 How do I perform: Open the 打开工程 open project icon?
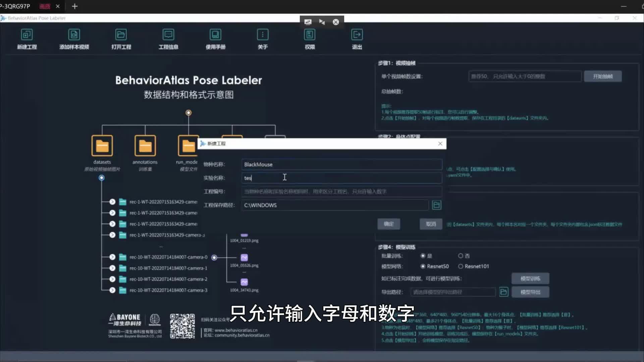(x=121, y=35)
